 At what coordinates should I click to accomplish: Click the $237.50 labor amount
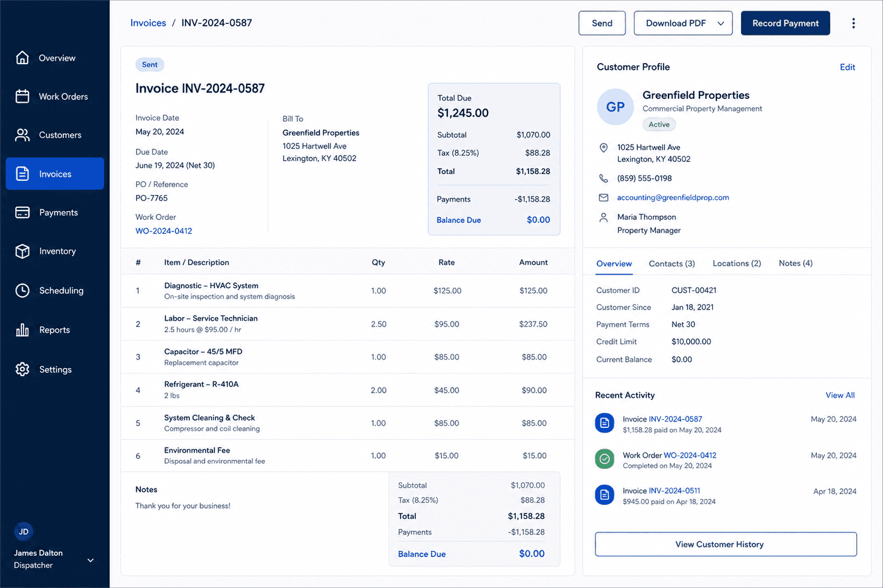pos(533,324)
